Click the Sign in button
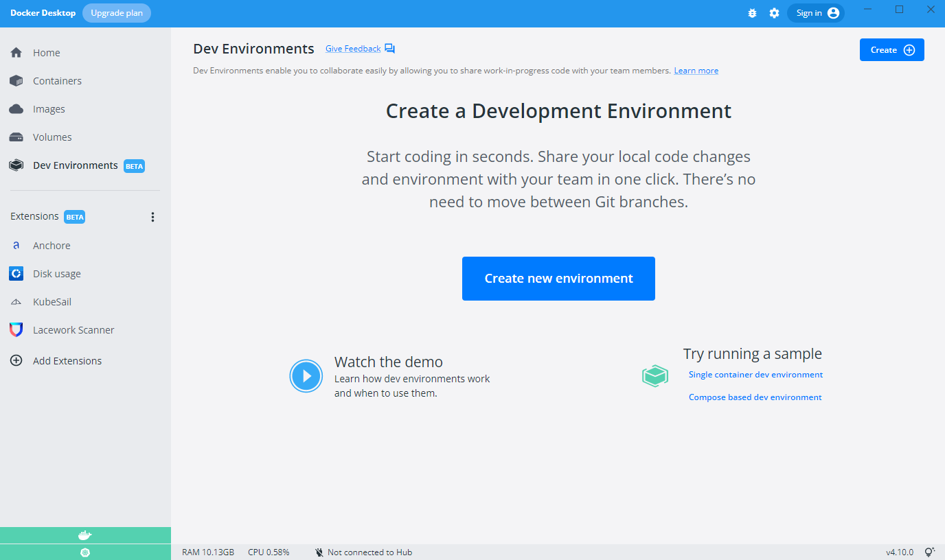The image size is (945, 560). click(816, 13)
